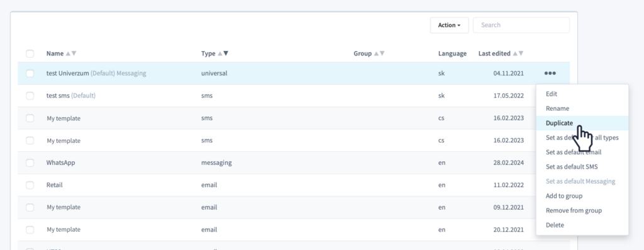Focus the Search input field

click(x=521, y=25)
